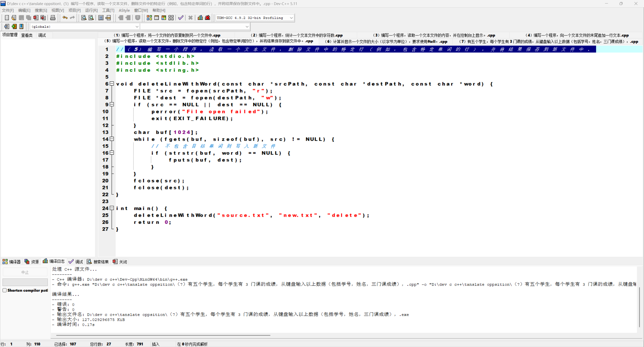Click the purple checkmark syntax check icon
The height and width of the screenshot is (347, 644).
(x=181, y=18)
